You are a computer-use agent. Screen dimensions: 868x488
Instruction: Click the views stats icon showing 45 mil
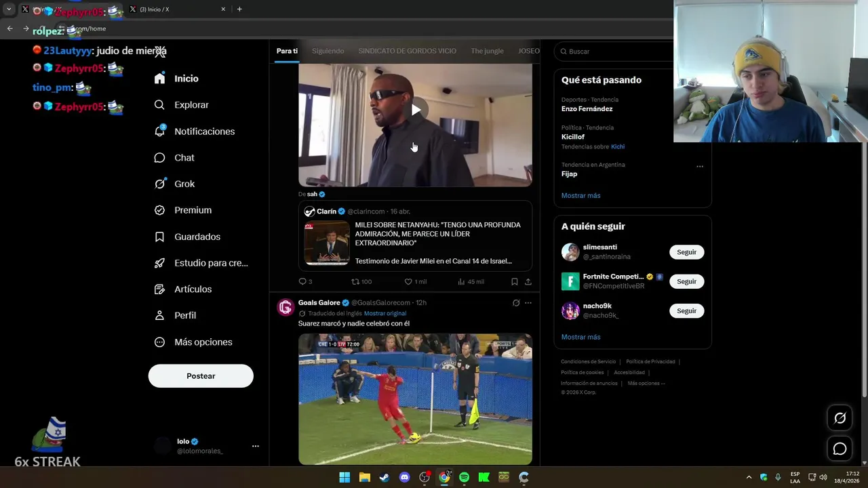(x=461, y=281)
